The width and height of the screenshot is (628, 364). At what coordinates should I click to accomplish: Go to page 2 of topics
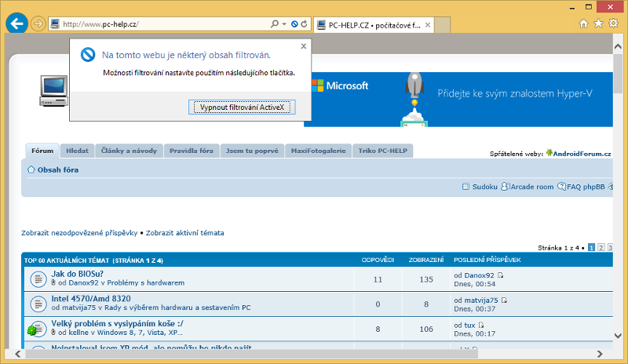pos(601,247)
